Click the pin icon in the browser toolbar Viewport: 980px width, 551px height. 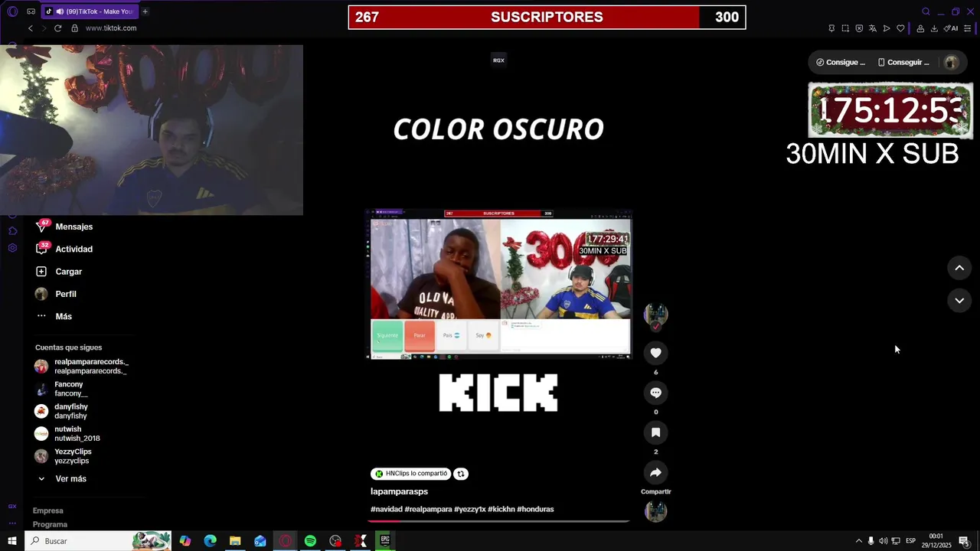point(831,28)
